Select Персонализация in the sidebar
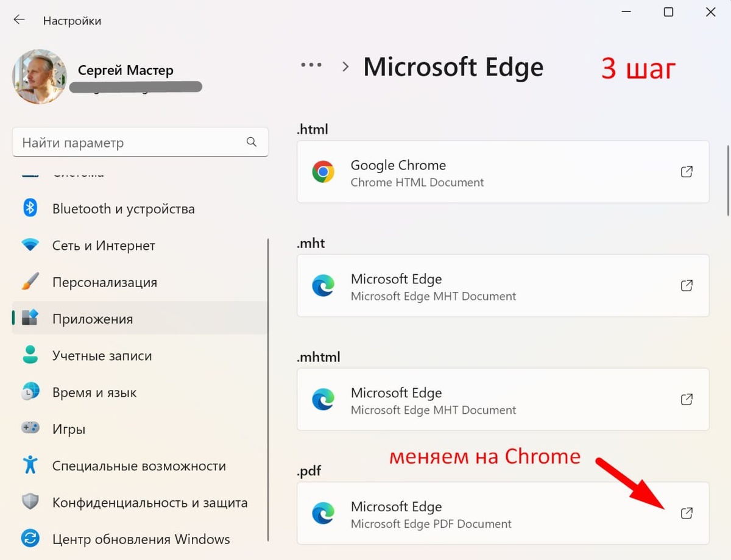The width and height of the screenshot is (731, 560). pos(104,282)
